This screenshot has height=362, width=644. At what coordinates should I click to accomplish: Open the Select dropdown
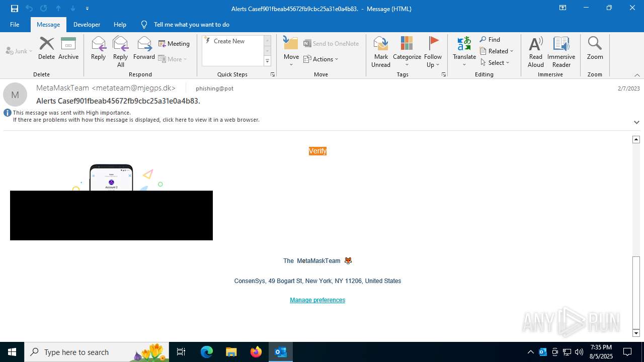[x=495, y=63]
